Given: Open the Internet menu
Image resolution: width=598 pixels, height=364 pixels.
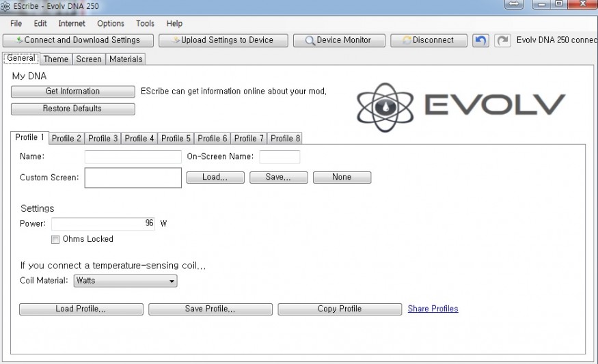Looking at the screenshot, I should pos(72,24).
